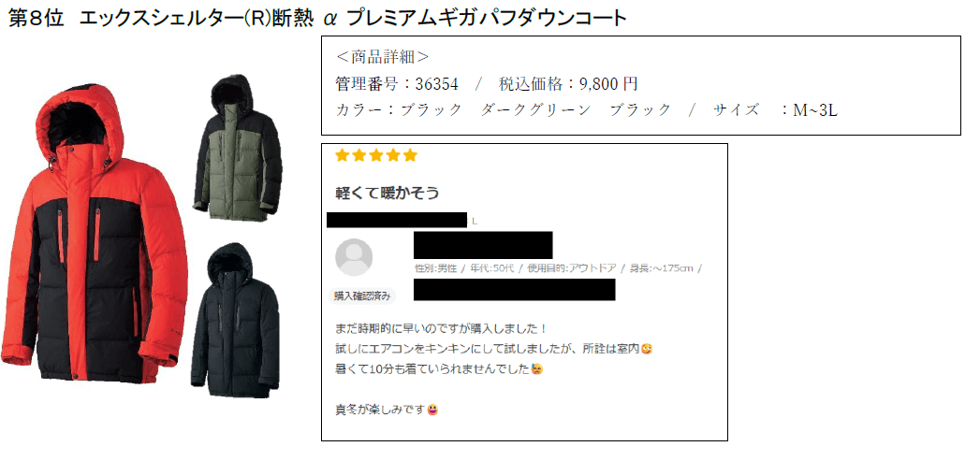Select the all-black coat thumbnail
Viewport: 980px width, 461px height.
[235, 321]
